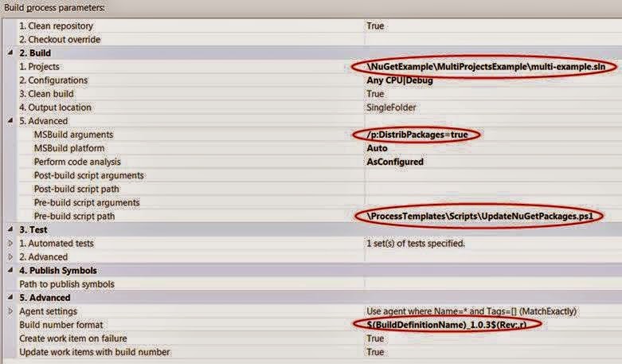The image size is (622, 364).
Task: Change the MSBuild platform Auto value
Action: click(377, 148)
